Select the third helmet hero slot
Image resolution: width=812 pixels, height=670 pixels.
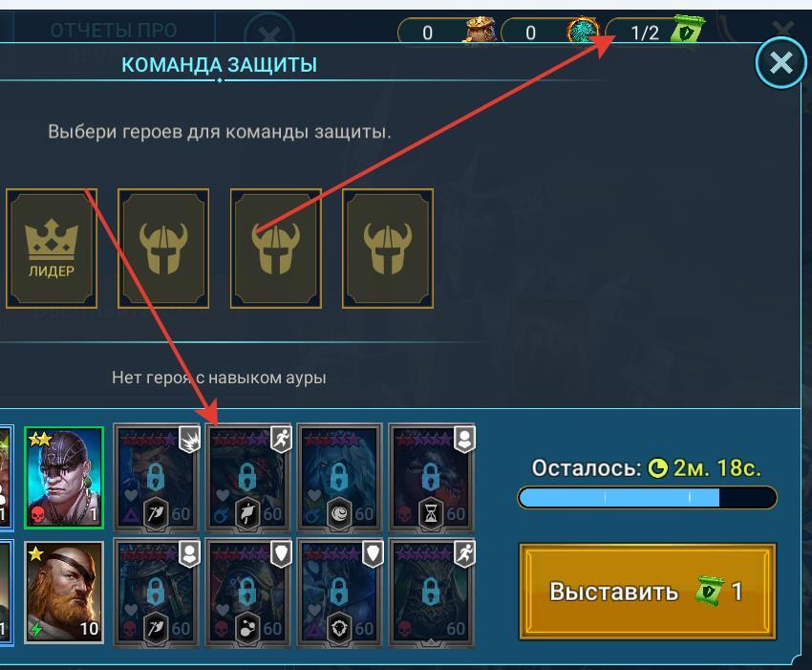click(x=275, y=249)
